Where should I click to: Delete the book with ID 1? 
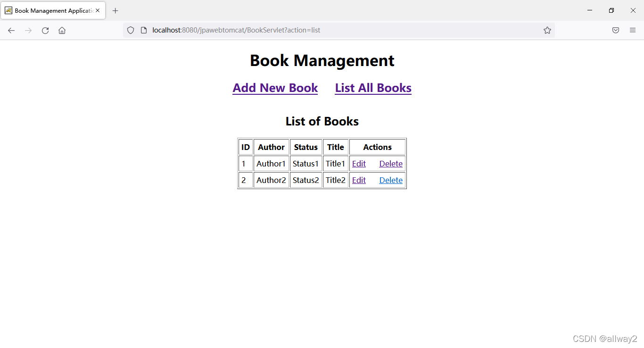point(391,164)
